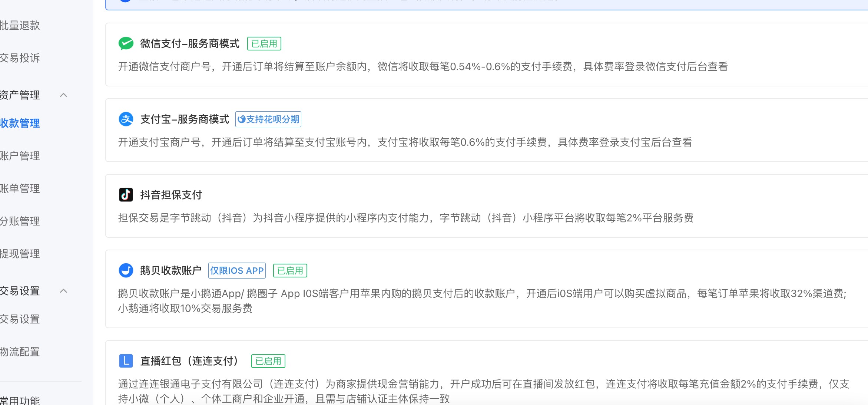The width and height of the screenshot is (868, 405).
Task: Go to 账户管理 in the sidebar
Action: tap(20, 156)
